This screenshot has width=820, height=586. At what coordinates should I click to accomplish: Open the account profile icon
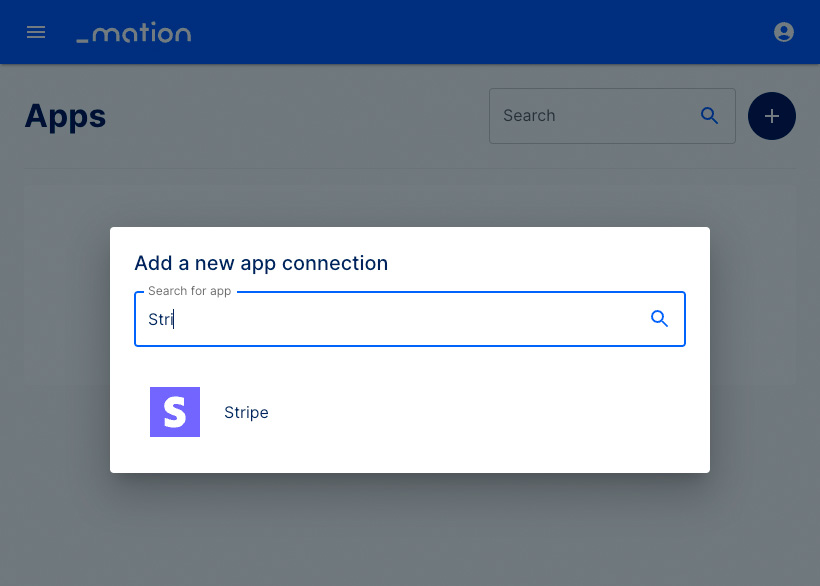(x=783, y=32)
